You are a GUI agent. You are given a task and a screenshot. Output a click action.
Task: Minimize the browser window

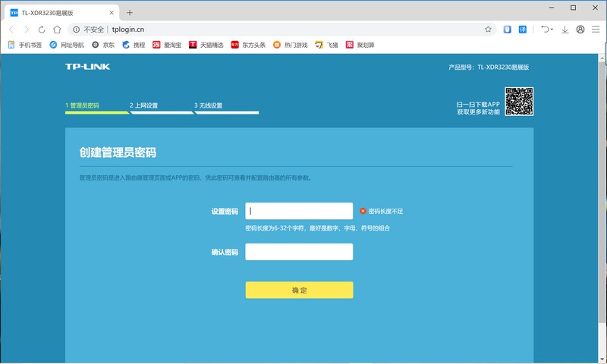[x=552, y=8]
